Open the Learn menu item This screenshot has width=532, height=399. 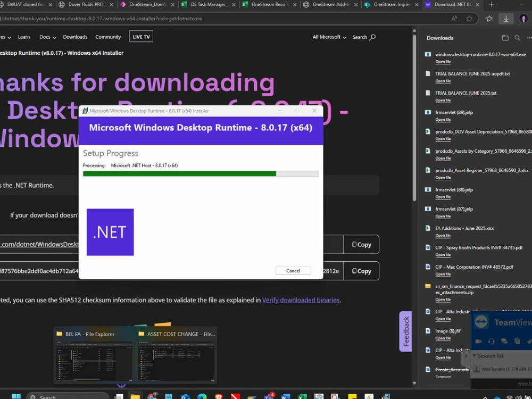click(x=24, y=37)
